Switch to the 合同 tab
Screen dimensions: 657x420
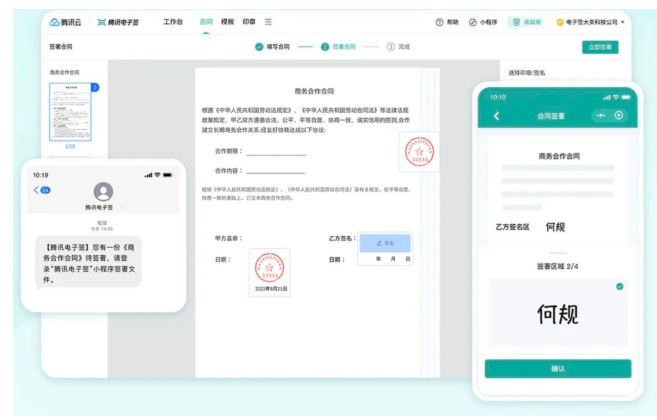pos(206,22)
